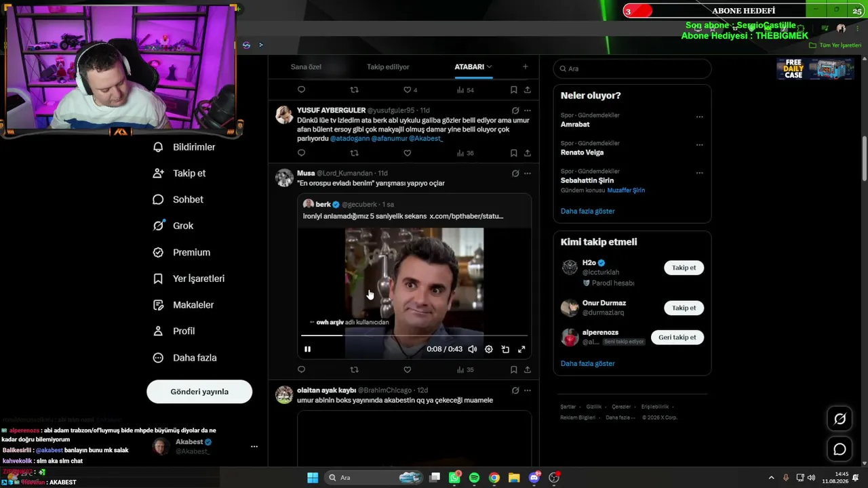Open the Windows Start menu

pos(313,478)
